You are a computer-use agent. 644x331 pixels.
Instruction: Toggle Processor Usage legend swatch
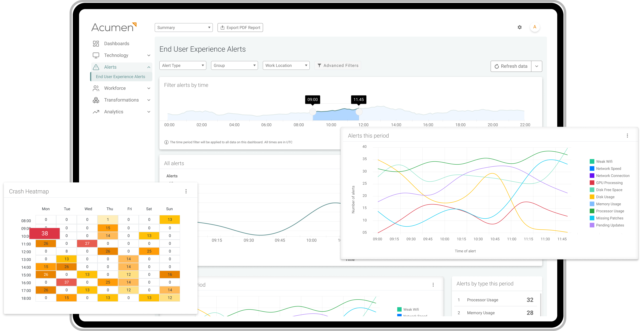592,211
